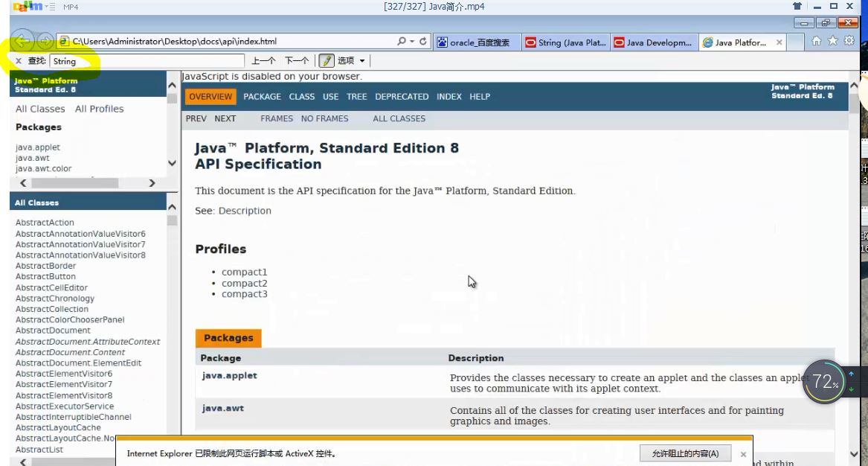This screenshot has height=466, width=868.
Task: Click the main page scroll-down arrow
Action: [x=854, y=454]
